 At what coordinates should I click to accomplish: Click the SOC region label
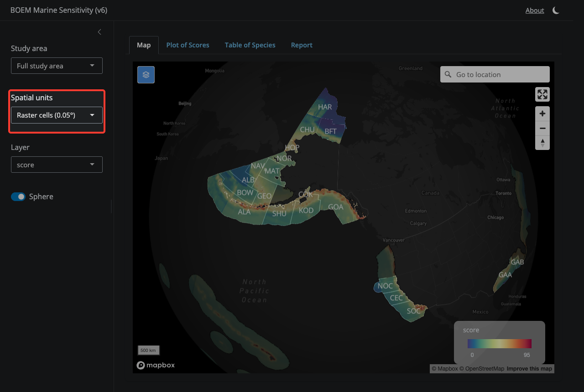pos(414,311)
